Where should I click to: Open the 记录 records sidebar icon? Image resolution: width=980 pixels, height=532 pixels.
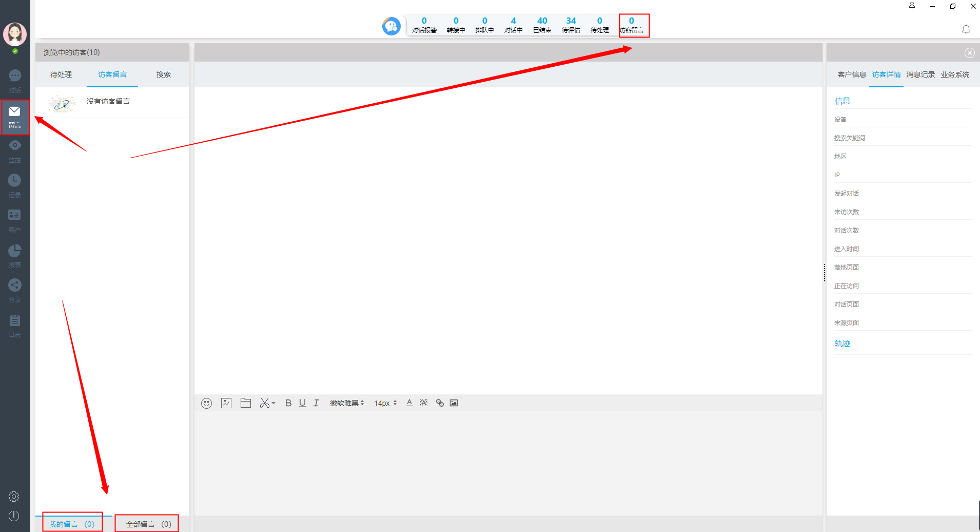pyautogui.click(x=15, y=186)
